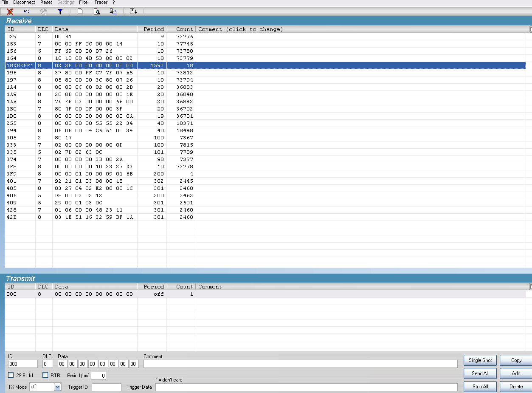The width and height of the screenshot is (532, 393).
Task: Click the blue reset arrow toolbar icon
Action: click(27, 11)
